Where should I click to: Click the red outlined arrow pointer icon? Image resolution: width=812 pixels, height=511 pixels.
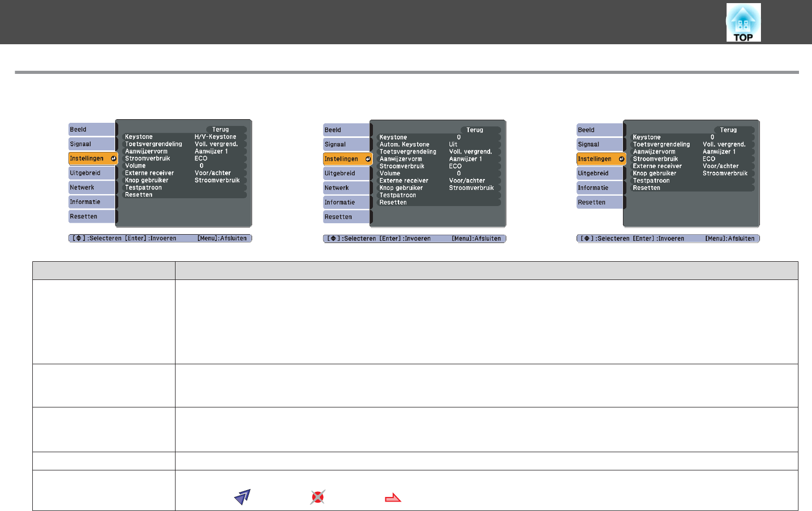tap(393, 498)
